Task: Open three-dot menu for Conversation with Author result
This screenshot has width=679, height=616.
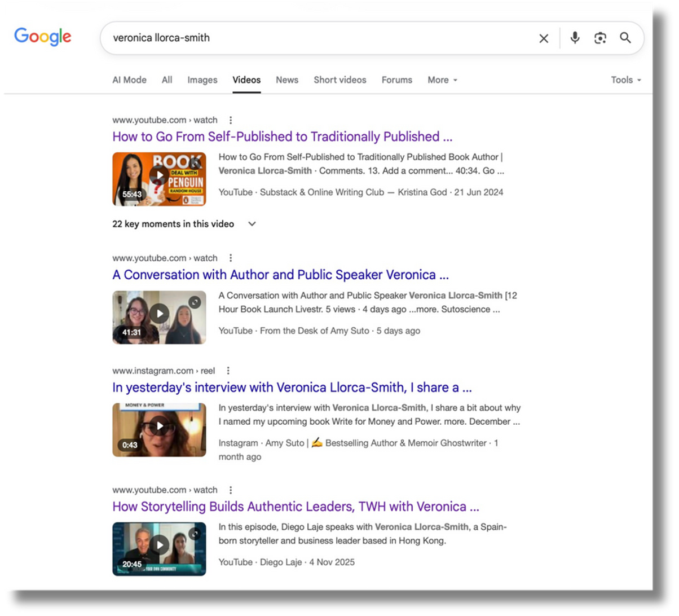Action: (x=231, y=258)
